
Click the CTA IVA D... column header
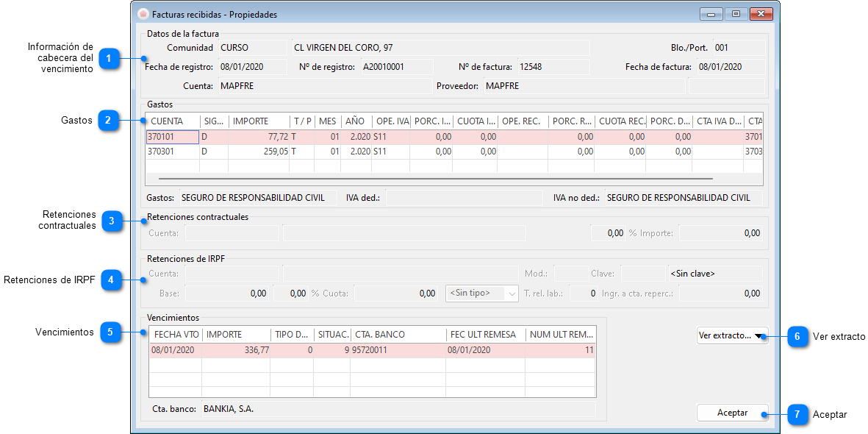pos(718,121)
